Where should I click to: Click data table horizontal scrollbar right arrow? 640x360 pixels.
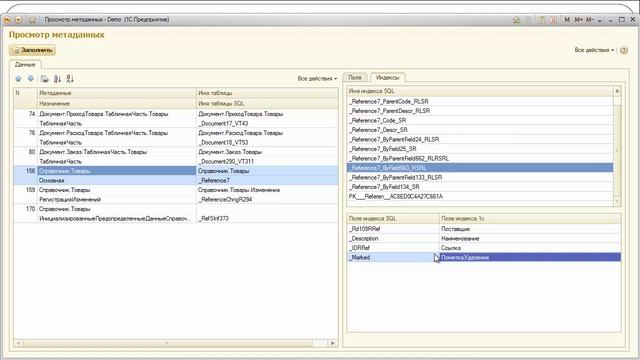tap(333, 343)
